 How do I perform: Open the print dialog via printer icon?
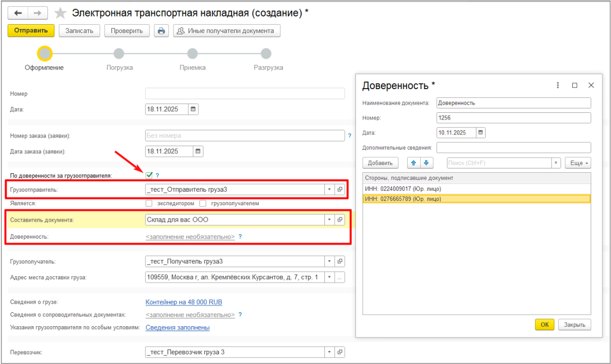161,30
